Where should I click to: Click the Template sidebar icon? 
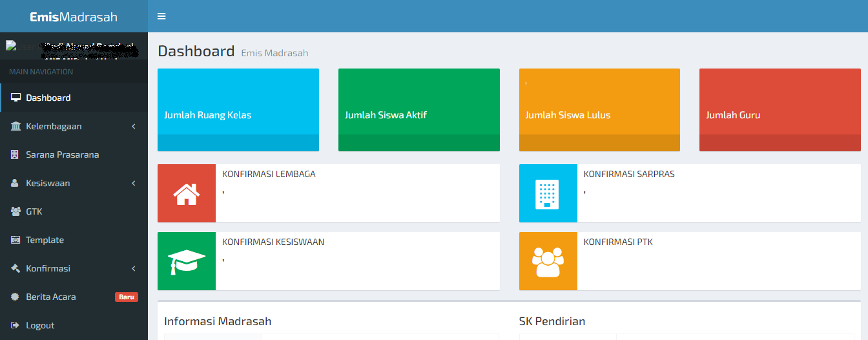[x=15, y=240]
